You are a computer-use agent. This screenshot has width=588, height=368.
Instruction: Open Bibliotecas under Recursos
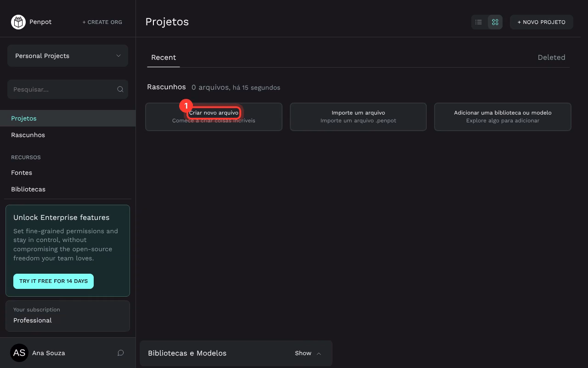[68, 189]
